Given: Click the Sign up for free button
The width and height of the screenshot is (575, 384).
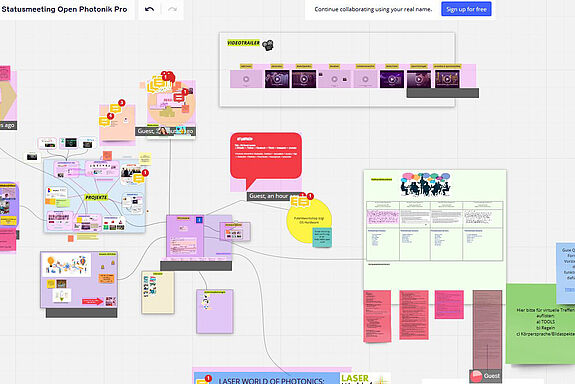Looking at the screenshot, I should point(466,9).
